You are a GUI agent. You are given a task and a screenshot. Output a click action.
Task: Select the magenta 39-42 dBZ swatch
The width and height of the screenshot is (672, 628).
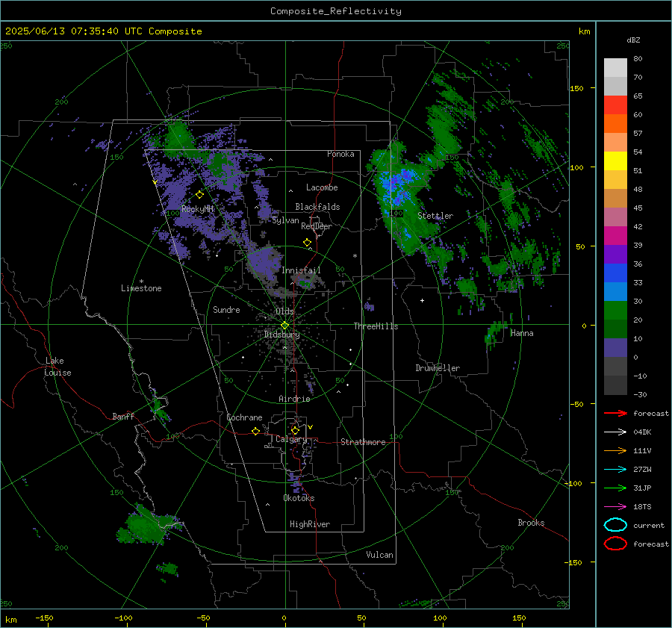click(x=615, y=235)
